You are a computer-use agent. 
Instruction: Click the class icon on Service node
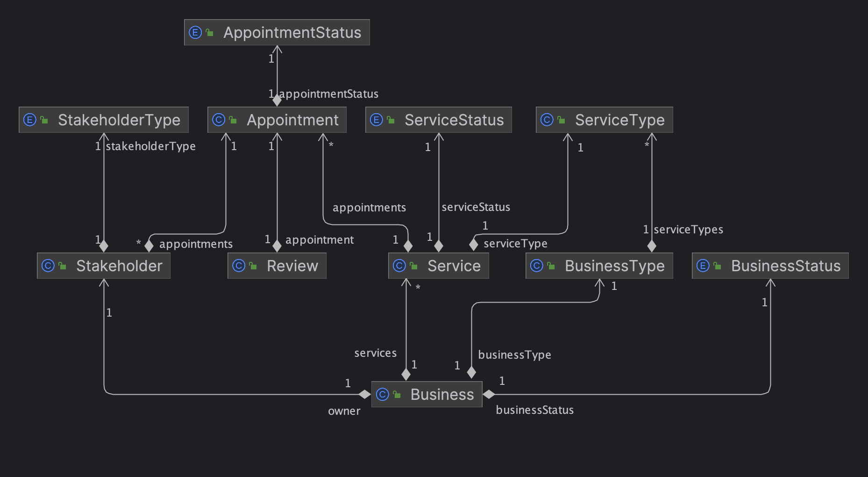pyautogui.click(x=399, y=266)
